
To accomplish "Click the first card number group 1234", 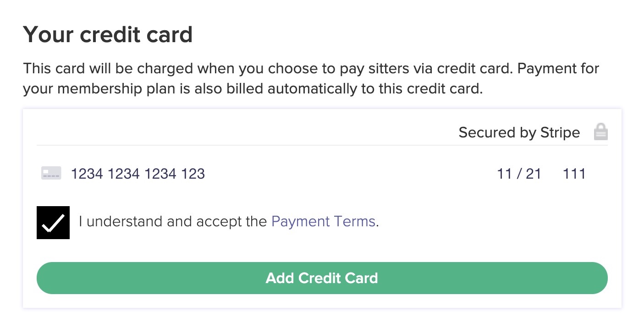I will pyautogui.click(x=87, y=174).
